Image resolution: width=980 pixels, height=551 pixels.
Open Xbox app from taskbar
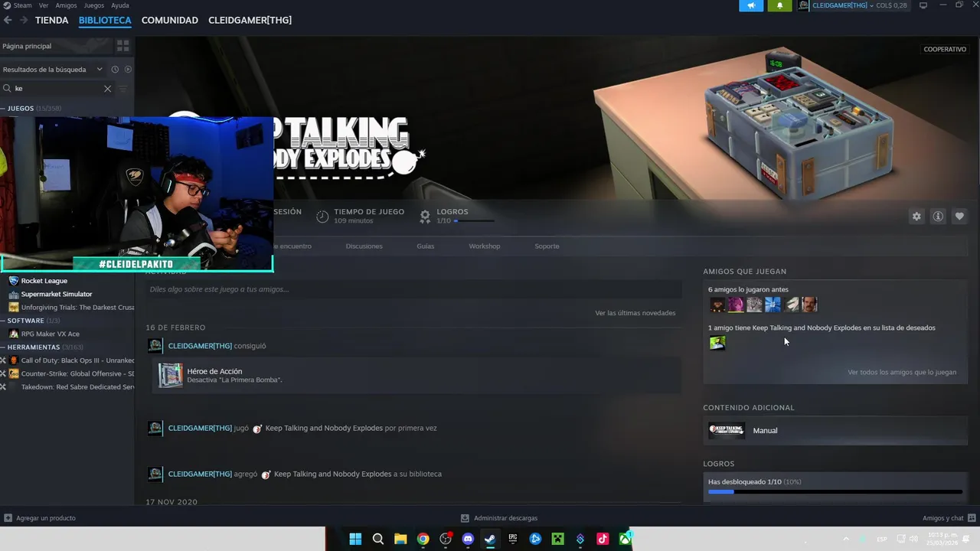[x=626, y=539]
